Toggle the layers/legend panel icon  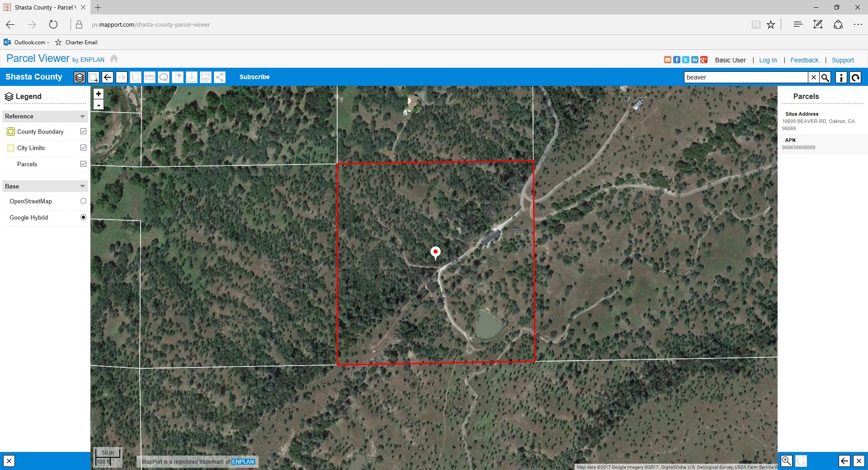[80, 77]
